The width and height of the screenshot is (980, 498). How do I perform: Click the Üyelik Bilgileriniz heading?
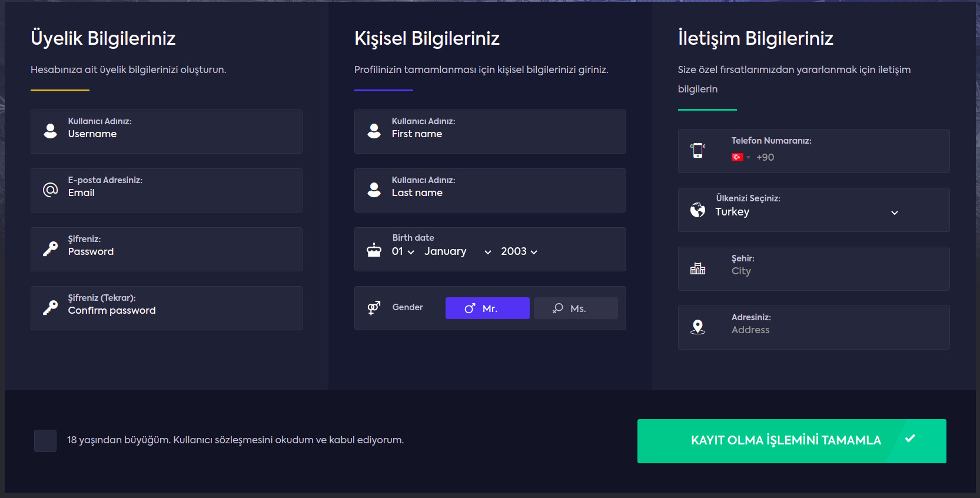[x=103, y=38]
